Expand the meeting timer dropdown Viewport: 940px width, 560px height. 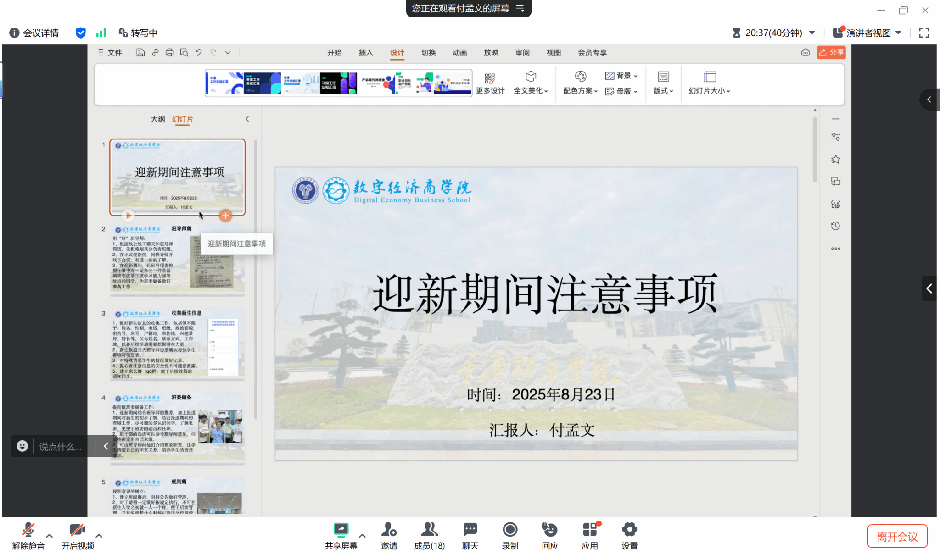pyautogui.click(x=812, y=33)
